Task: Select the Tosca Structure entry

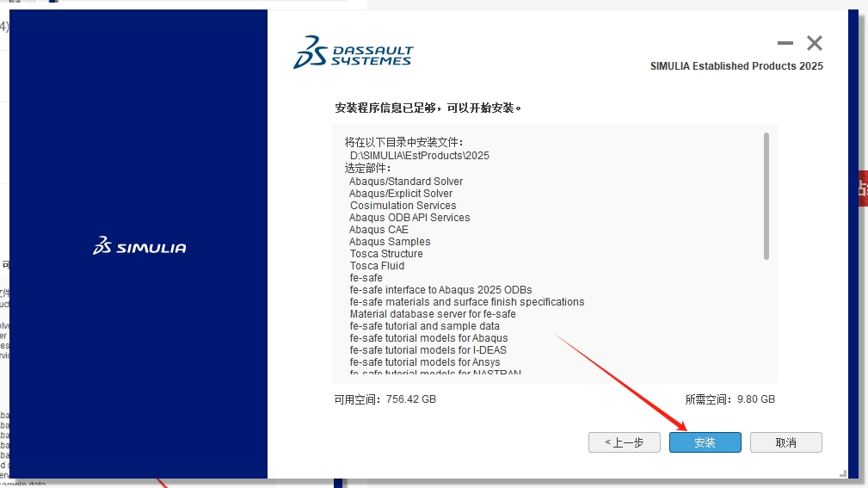Action: pyautogui.click(x=386, y=254)
